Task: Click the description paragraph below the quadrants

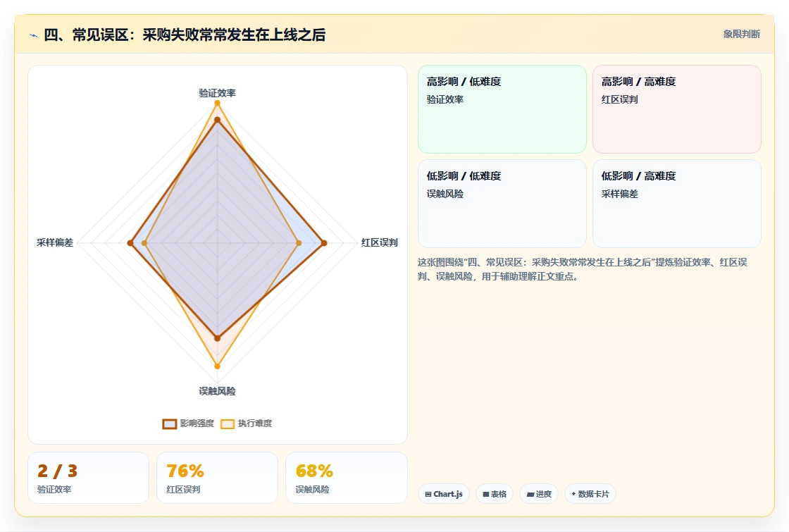Action: pos(582,269)
